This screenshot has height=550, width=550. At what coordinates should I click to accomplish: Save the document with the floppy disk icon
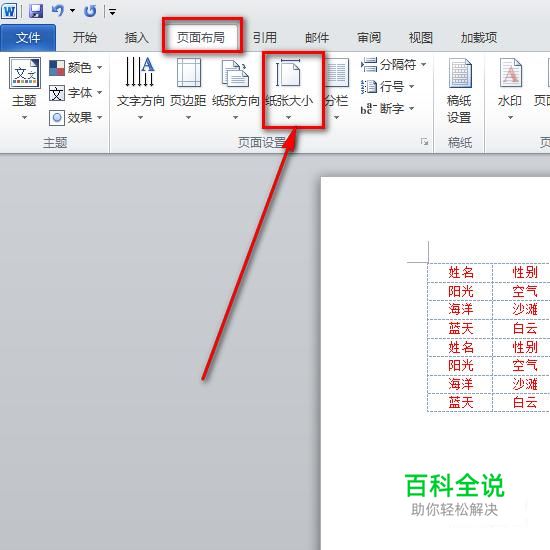pyautogui.click(x=36, y=11)
